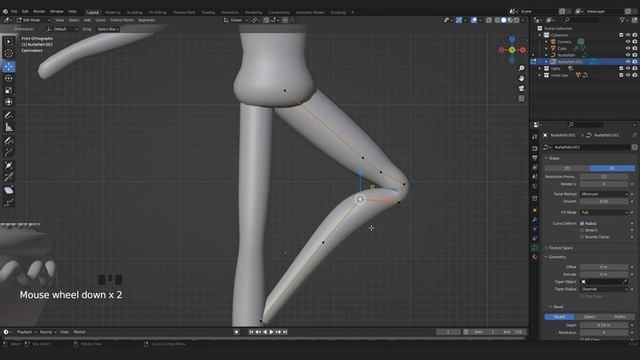
Task: Toggle viewport overlays button
Action: coord(474,20)
